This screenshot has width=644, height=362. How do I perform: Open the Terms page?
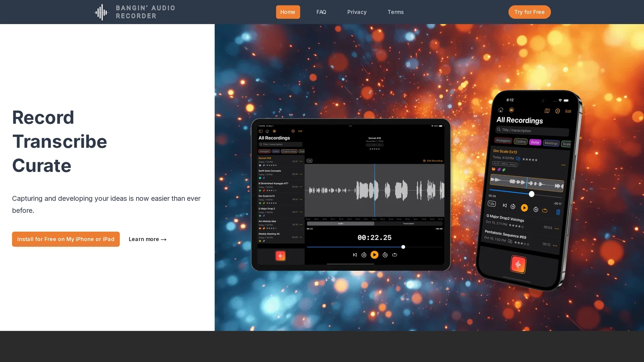pyautogui.click(x=395, y=12)
